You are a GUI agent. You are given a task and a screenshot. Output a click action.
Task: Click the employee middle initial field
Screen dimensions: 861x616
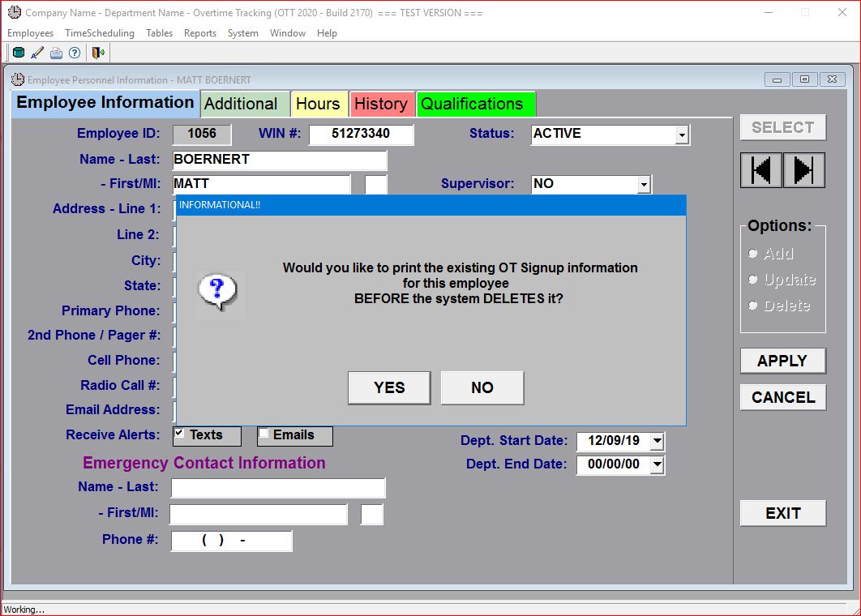coord(376,185)
